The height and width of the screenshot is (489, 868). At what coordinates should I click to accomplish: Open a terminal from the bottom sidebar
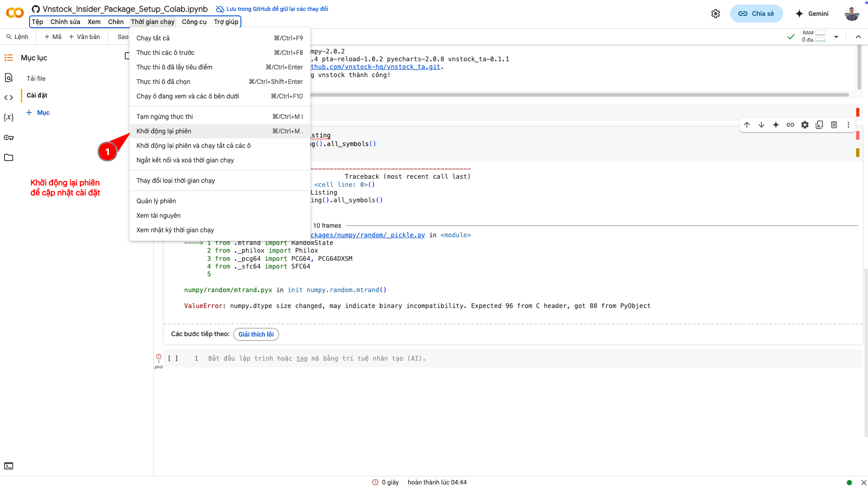point(9,466)
